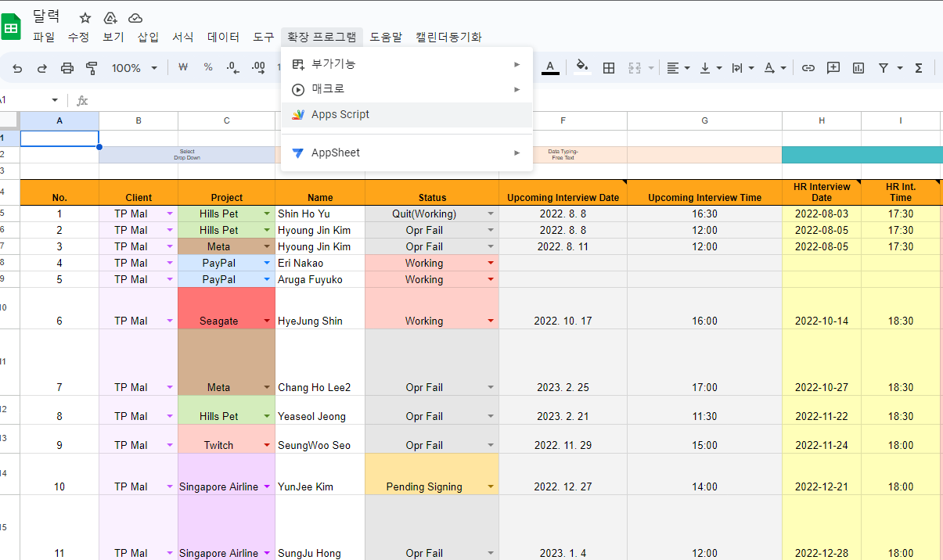Expand the 매크로 submenu

pyautogui.click(x=407, y=89)
